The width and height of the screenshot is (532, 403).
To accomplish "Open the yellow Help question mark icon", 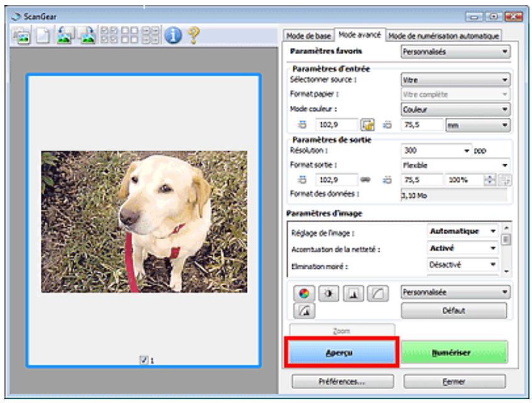I will pyautogui.click(x=193, y=35).
